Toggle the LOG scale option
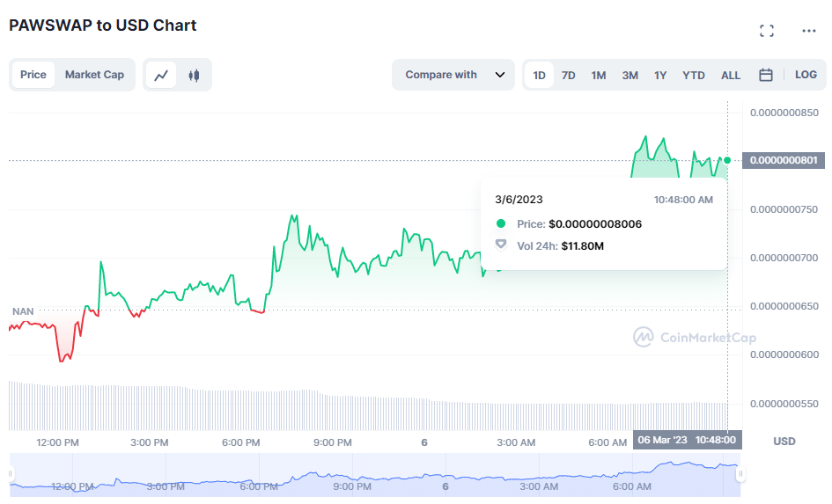This screenshot has height=504, width=832. pyautogui.click(x=806, y=75)
